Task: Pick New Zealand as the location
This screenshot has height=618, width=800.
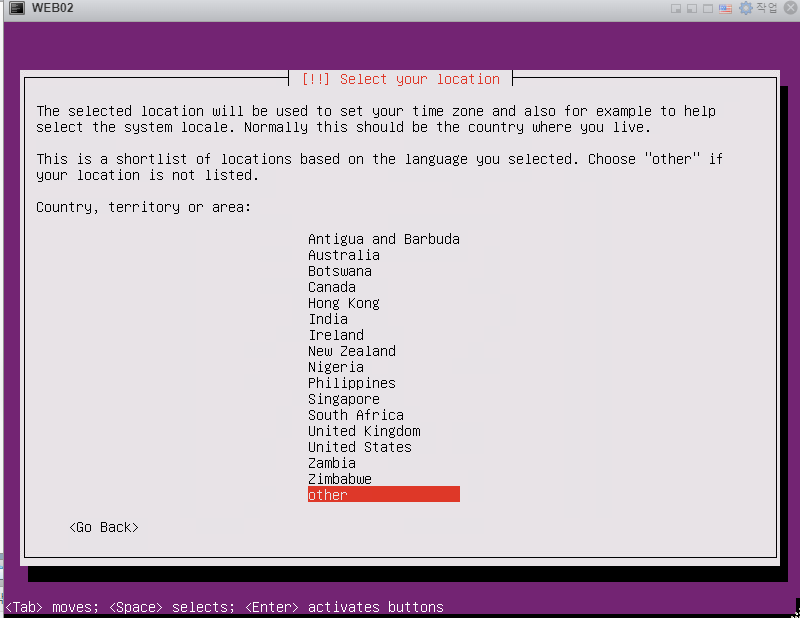Action: tap(384, 351)
